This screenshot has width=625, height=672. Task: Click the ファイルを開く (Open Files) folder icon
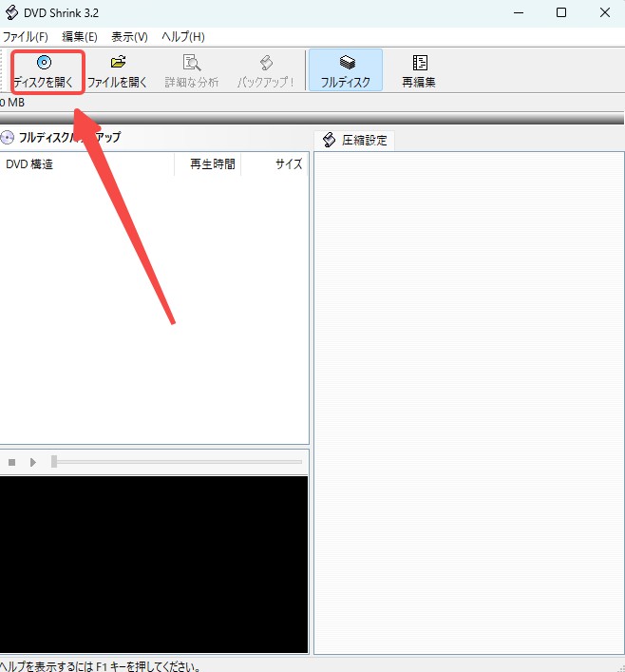pyautogui.click(x=118, y=62)
